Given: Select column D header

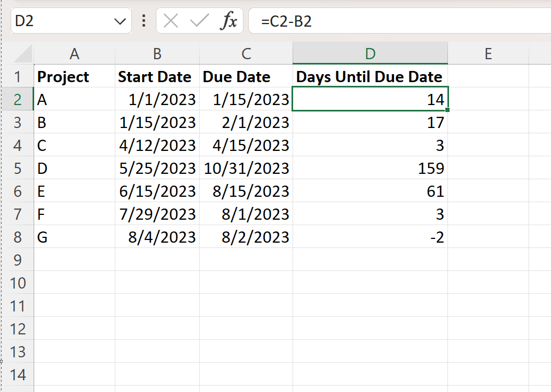Looking at the screenshot, I should click(x=369, y=53).
